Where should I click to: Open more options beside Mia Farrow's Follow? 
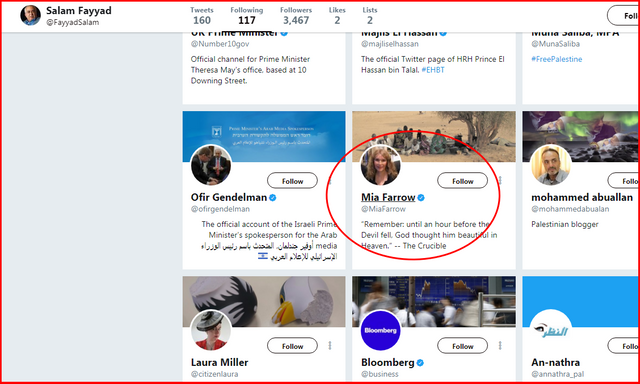500,180
